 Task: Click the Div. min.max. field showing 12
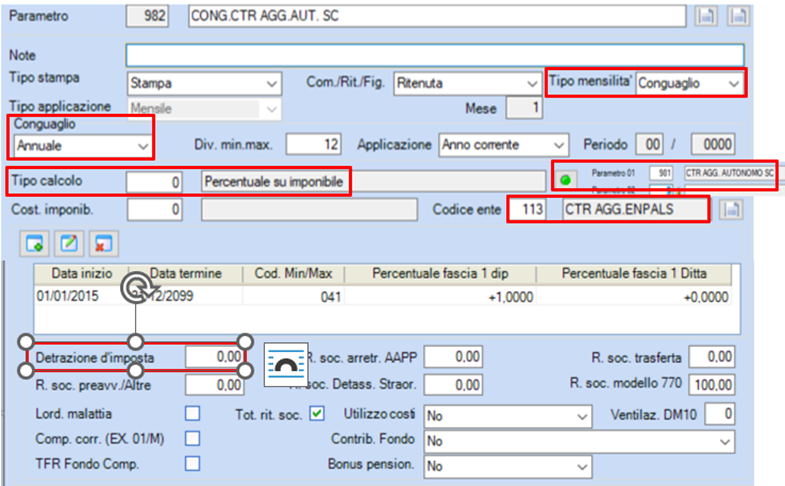(314, 145)
